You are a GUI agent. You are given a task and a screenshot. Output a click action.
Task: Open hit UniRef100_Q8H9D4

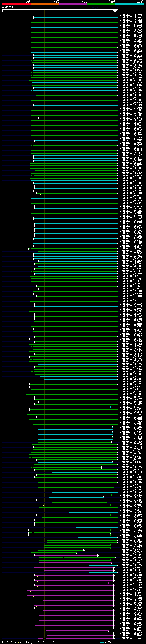131,22
